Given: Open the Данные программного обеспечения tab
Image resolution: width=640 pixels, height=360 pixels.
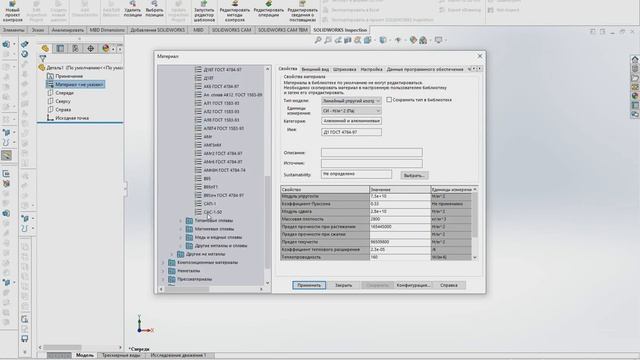Looking at the screenshot, I should coord(425,69).
